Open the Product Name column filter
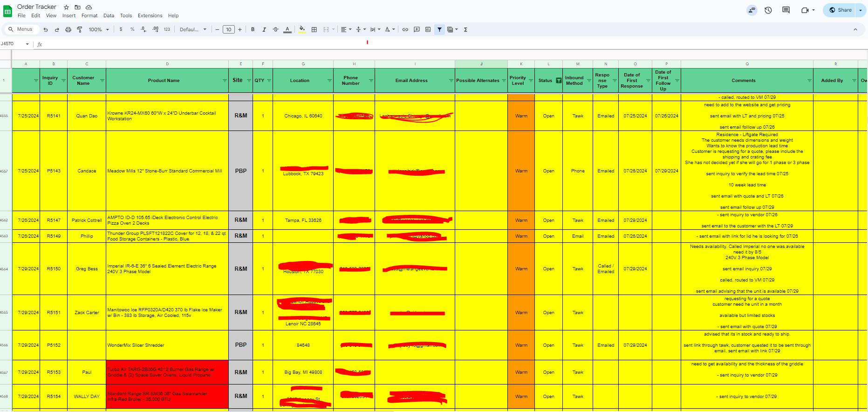 [x=225, y=81]
